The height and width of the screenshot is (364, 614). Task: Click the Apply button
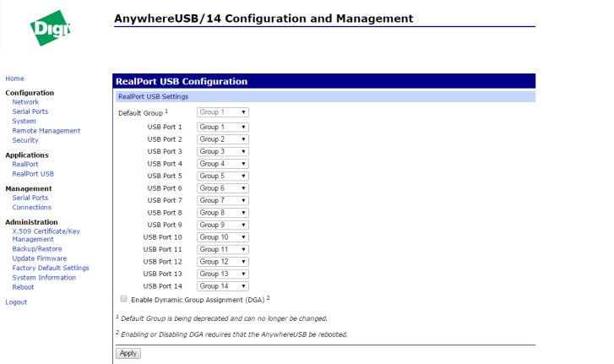click(x=128, y=353)
